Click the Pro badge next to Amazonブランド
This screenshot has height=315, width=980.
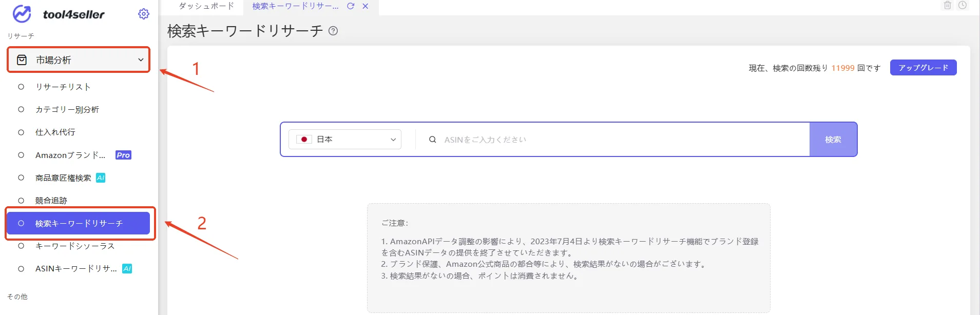[x=123, y=155]
